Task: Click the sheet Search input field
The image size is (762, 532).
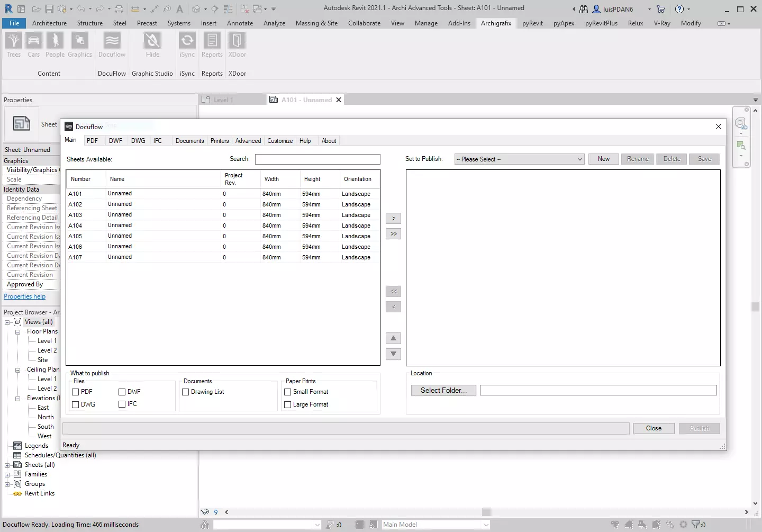Action: 317,159
